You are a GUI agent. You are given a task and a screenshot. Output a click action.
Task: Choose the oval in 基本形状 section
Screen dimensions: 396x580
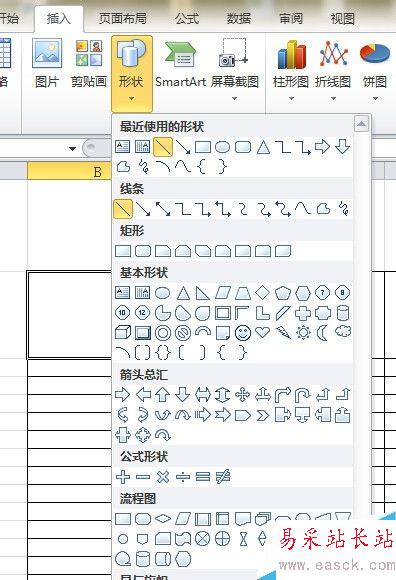163,293
